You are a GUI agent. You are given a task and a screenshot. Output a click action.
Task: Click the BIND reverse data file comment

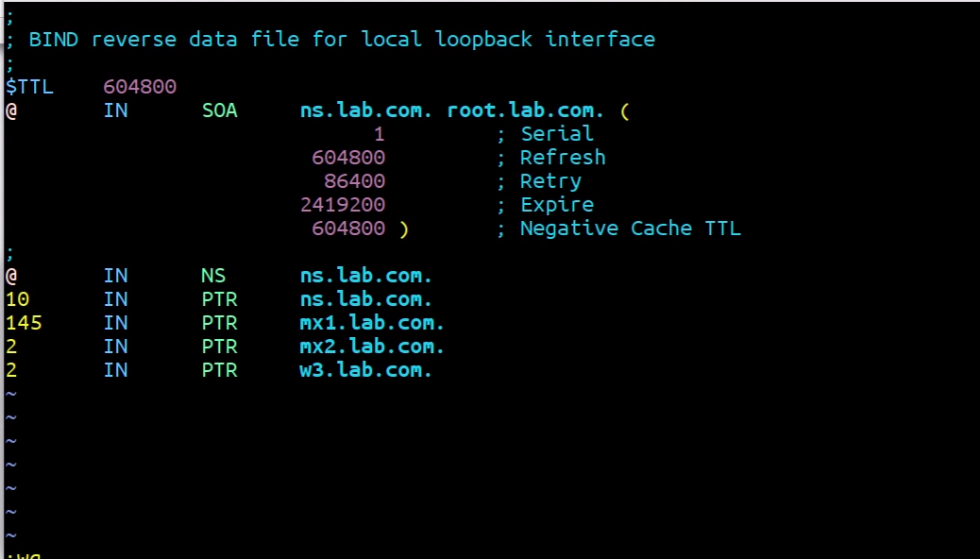coord(330,40)
